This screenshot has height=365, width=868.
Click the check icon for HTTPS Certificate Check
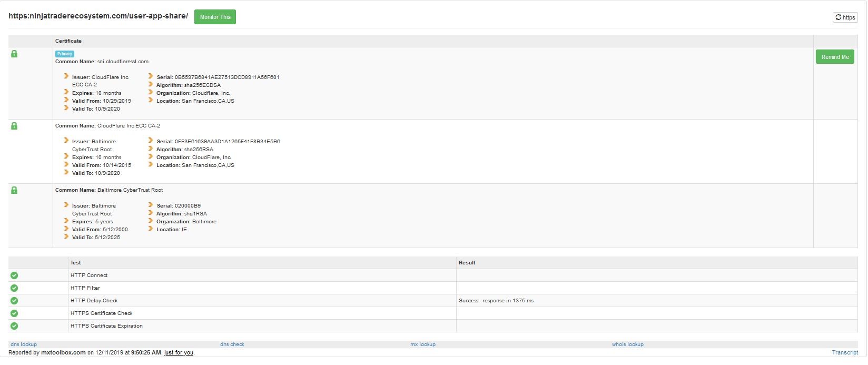coord(14,313)
